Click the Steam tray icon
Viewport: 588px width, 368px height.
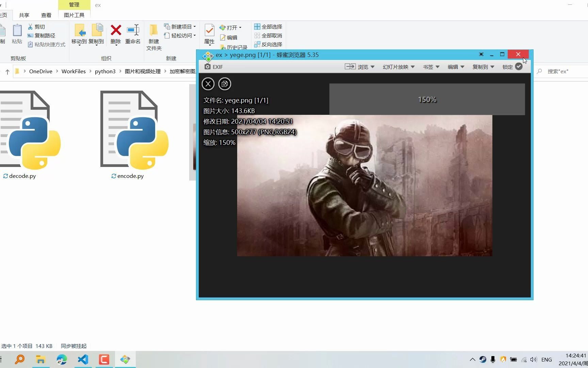(483, 359)
